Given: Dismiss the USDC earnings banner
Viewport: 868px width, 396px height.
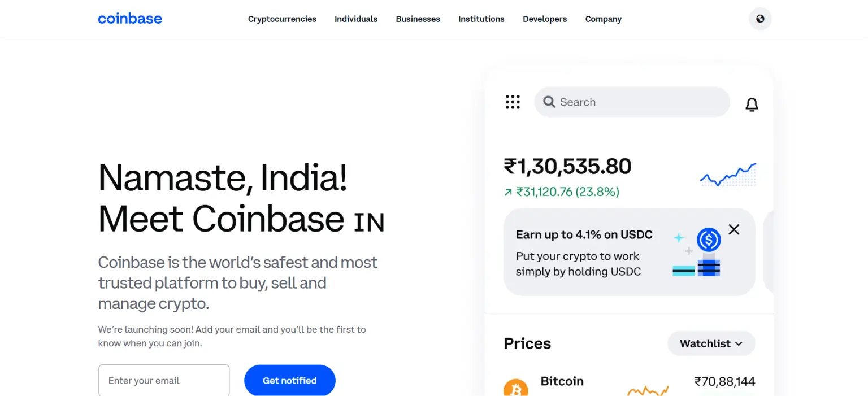Looking at the screenshot, I should point(734,229).
